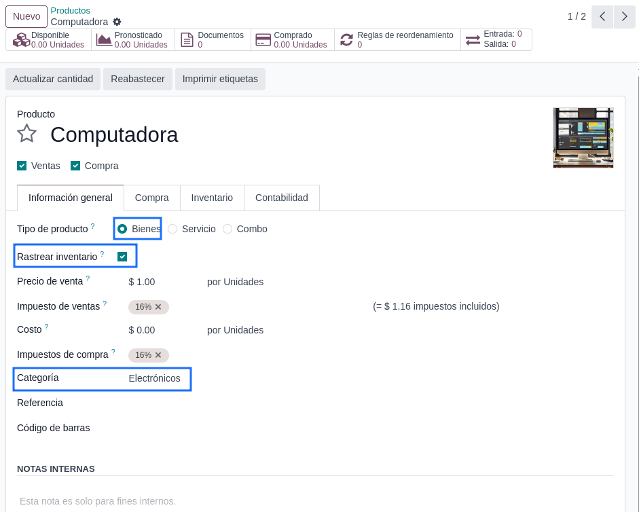The height and width of the screenshot is (512, 640).
Task: Click the empty Código de barras field
Action: tap(245, 428)
